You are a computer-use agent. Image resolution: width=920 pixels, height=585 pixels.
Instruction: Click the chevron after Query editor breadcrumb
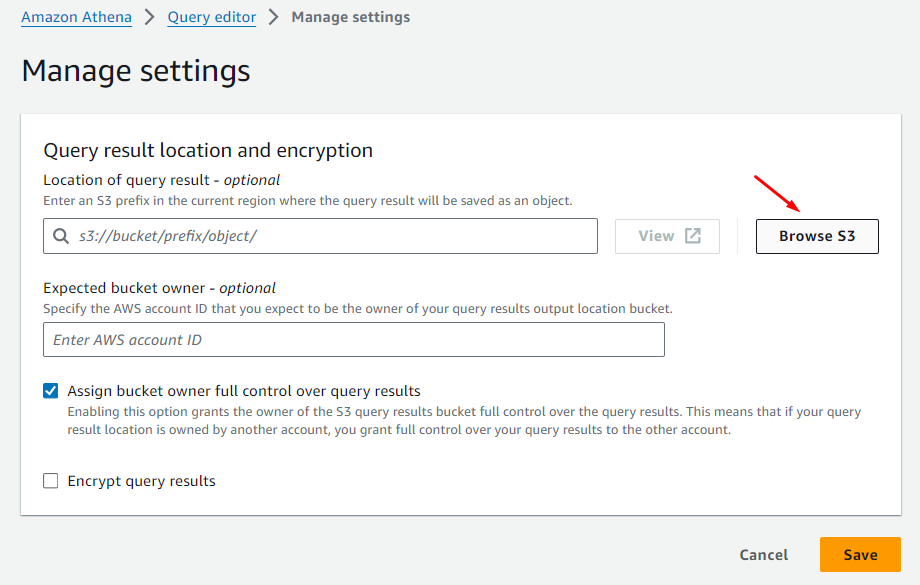click(x=274, y=17)
